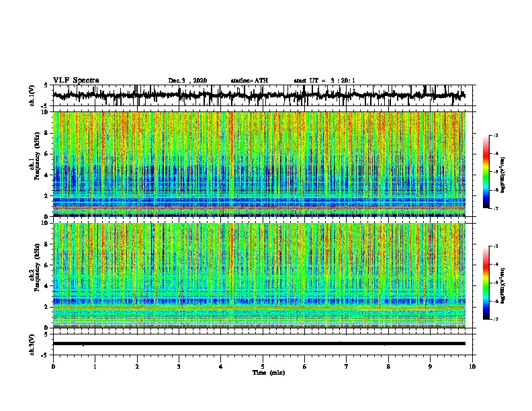Click the ch.1 color scale bar
The width and height of the screenshot is (532, 411).
click(x=486, y=172)
